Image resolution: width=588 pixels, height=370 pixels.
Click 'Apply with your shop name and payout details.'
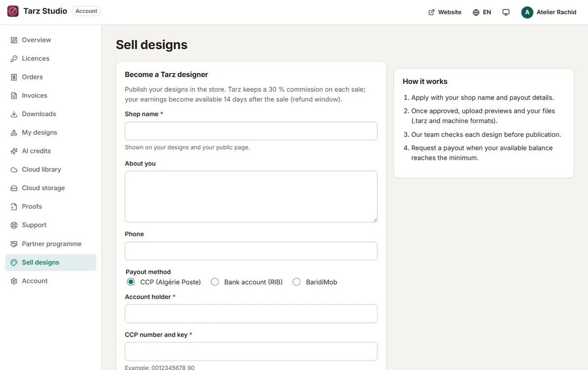483,98
